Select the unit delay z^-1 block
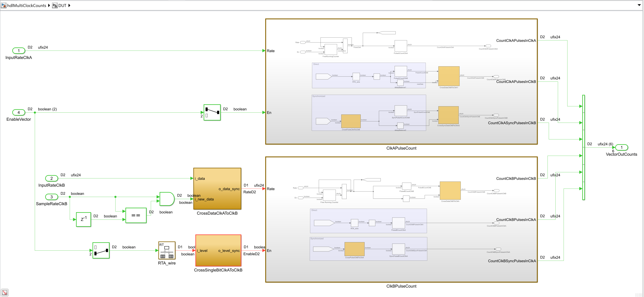This screenshot has width=644, height=297. (x=84, y=220)
